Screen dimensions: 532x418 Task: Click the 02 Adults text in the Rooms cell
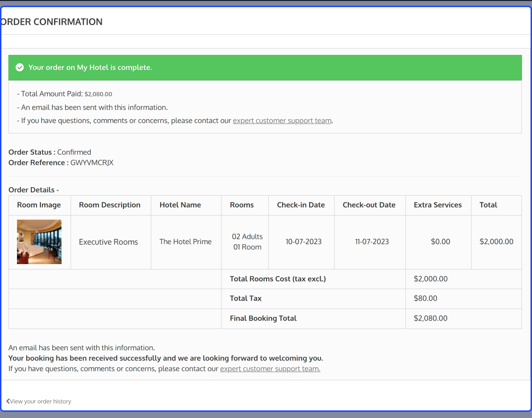pos(247,237)
